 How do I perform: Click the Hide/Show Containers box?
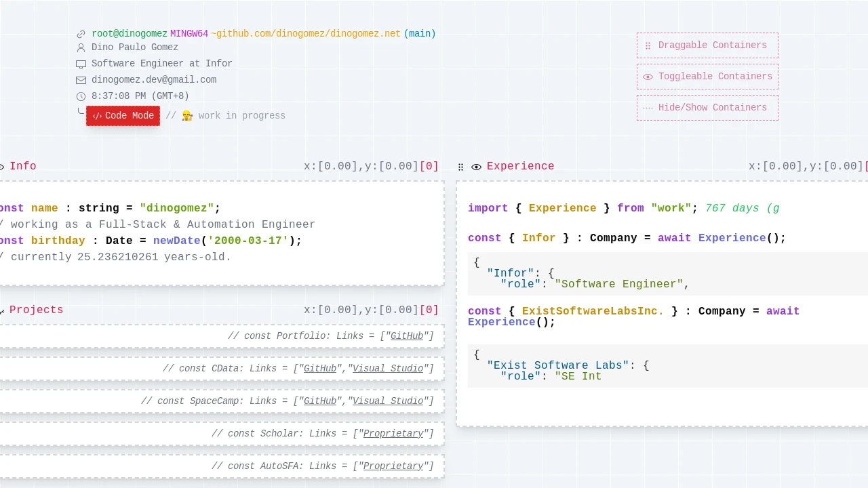click(707, 108)
